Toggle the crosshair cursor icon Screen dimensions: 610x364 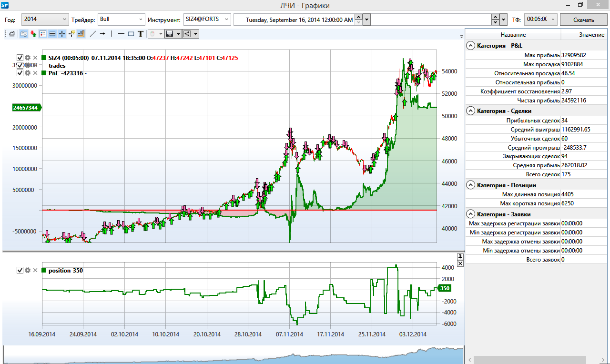tap(62, 34)
